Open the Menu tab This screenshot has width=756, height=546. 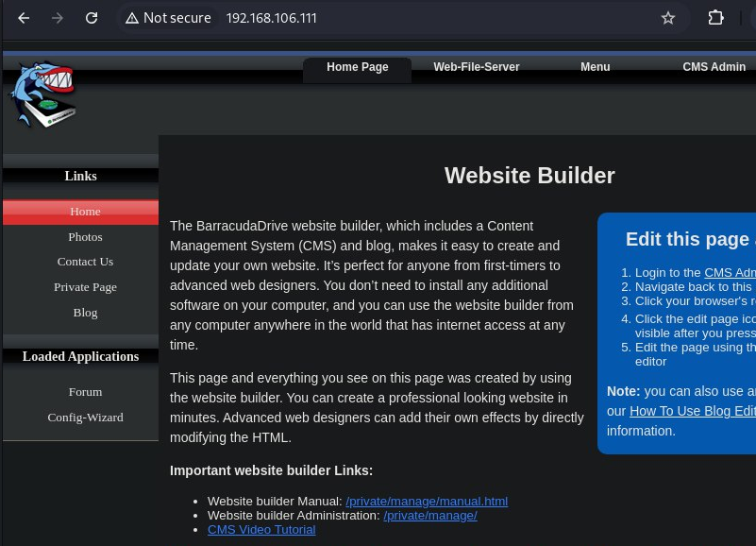click(595, 67)
